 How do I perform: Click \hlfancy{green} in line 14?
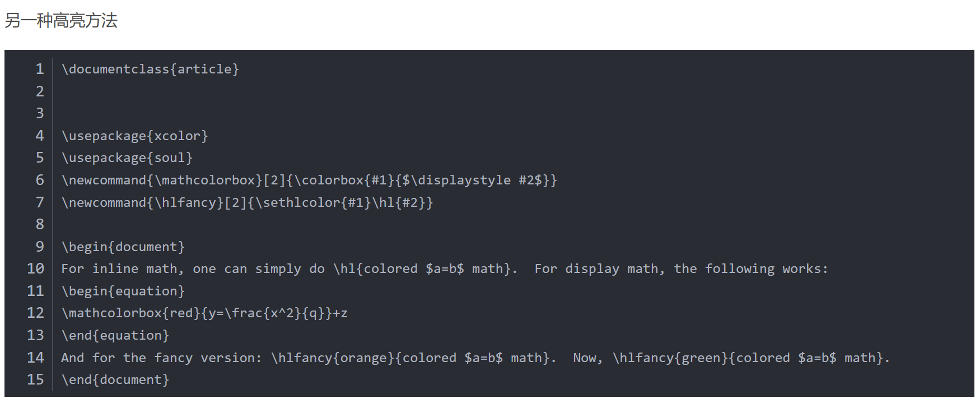670,358
